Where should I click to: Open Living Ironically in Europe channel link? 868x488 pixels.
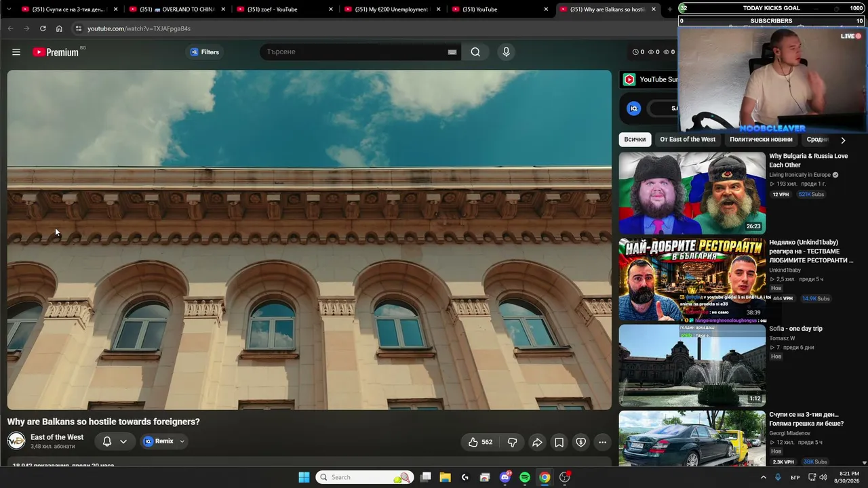click(x=800, y=175)
